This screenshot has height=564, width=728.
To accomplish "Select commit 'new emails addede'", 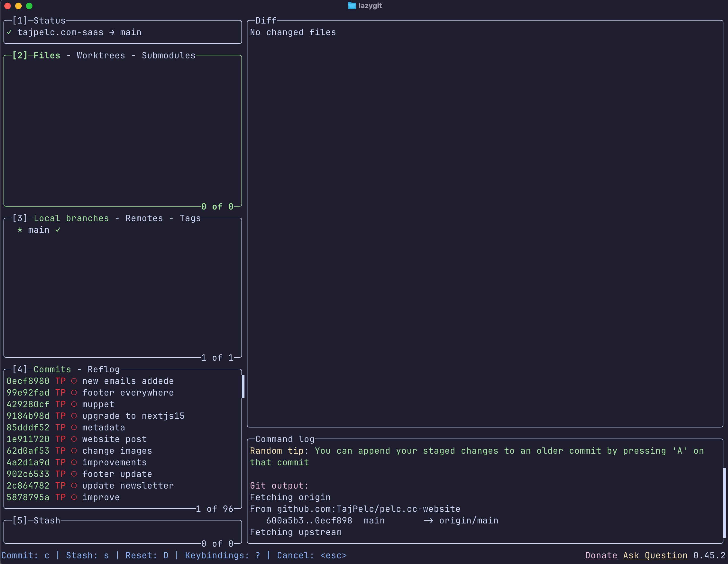I will (x=122, y=381).
